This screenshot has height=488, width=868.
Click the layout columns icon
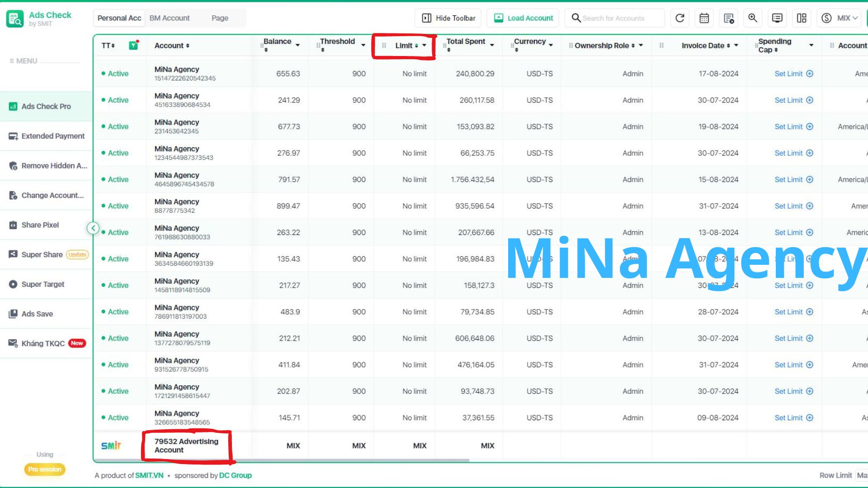pos(802,18)
